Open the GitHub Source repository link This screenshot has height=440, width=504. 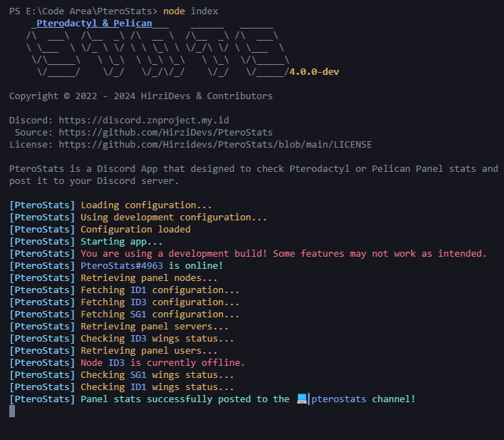click(165, 133)
